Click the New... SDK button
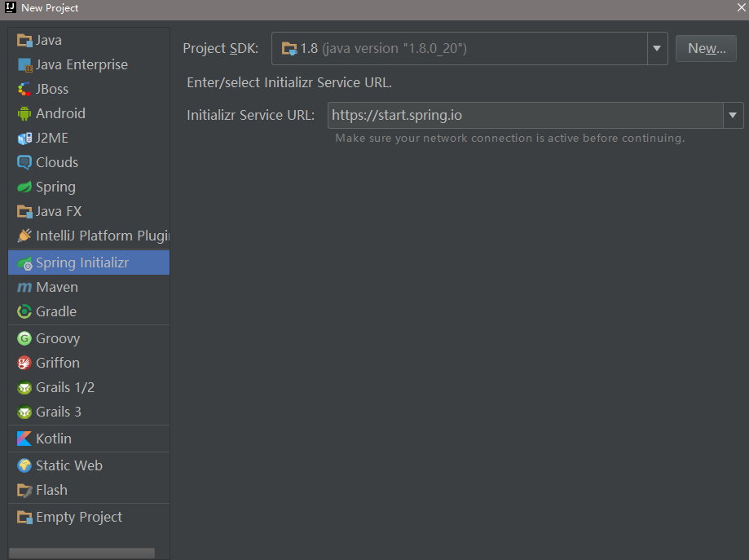Viewport: 749px width, 560px height. click(706, 48)
